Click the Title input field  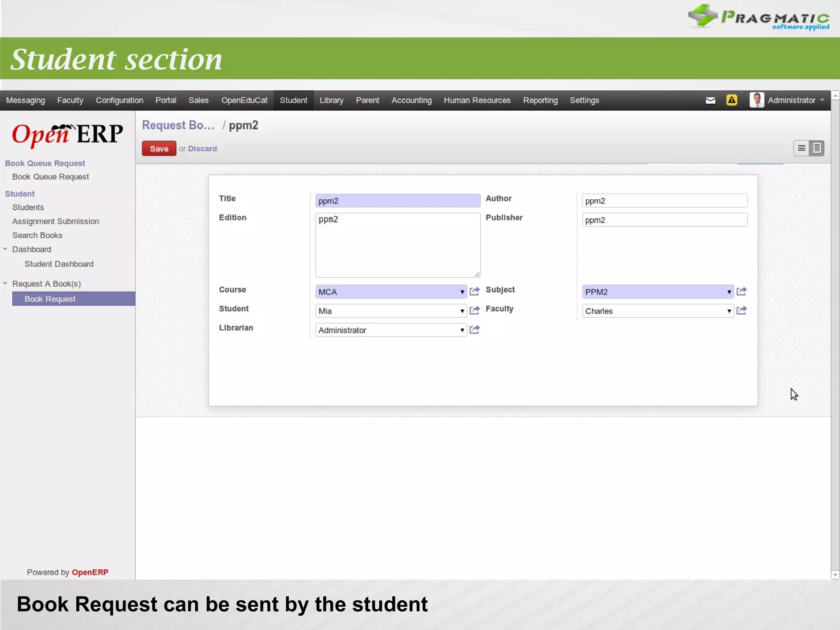coord(398,201)
